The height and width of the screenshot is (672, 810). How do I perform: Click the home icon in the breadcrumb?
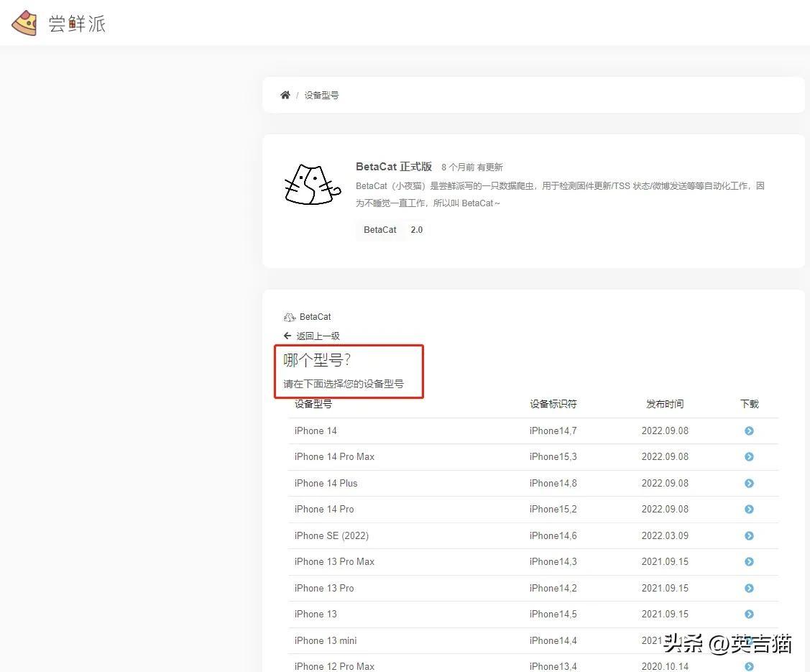(285, 94)
